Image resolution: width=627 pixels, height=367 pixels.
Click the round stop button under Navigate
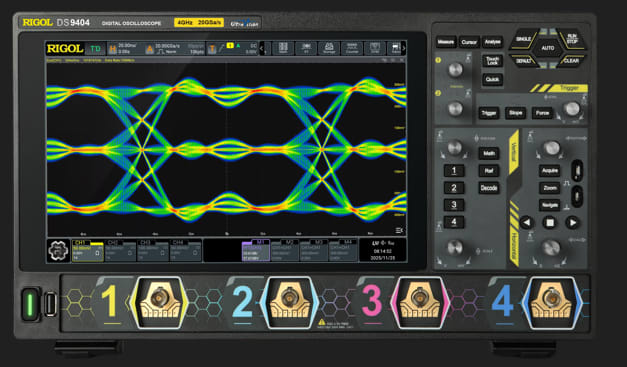[550, 222]
